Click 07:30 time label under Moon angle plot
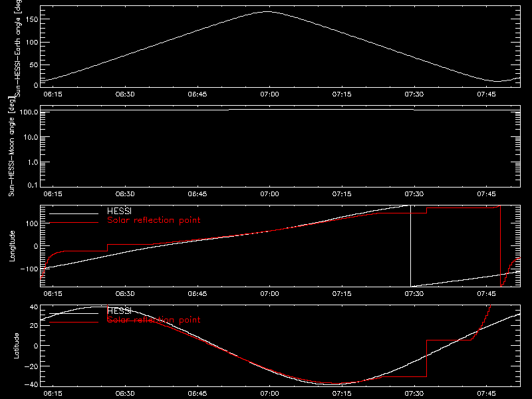The image size is (532, 399). (414, 194)
